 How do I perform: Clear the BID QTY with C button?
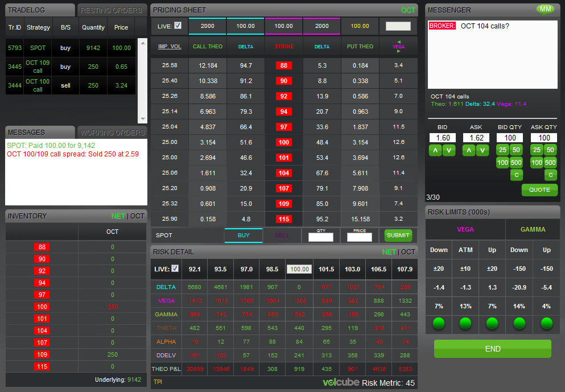pos(517,175)
